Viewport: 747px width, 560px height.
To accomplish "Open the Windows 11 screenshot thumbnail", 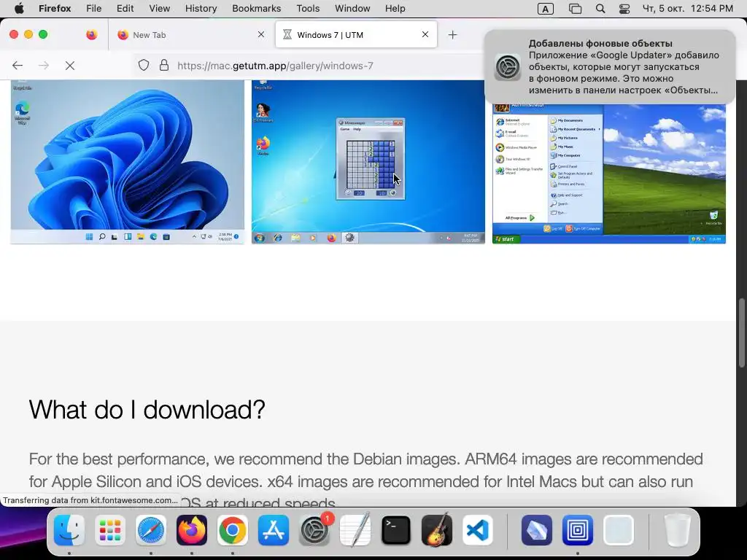I will [127, 162].
